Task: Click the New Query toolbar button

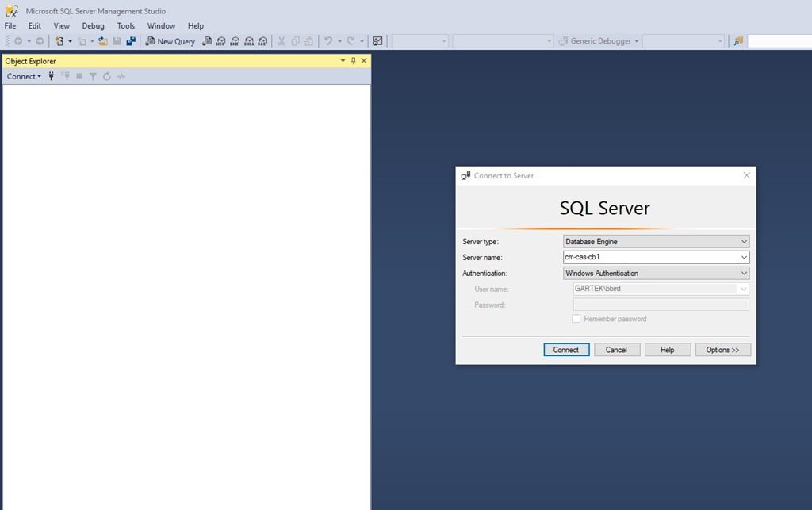Action: (170, 41)
